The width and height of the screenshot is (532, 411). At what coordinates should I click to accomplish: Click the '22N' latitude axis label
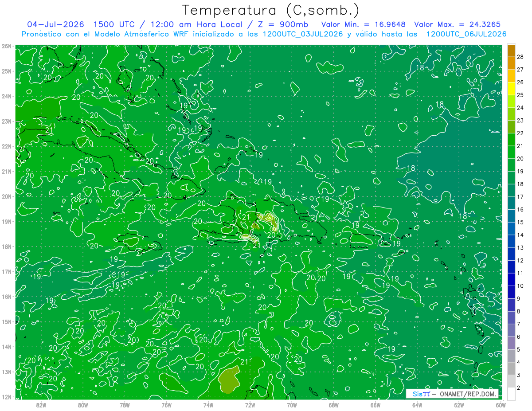click(7, 146)
